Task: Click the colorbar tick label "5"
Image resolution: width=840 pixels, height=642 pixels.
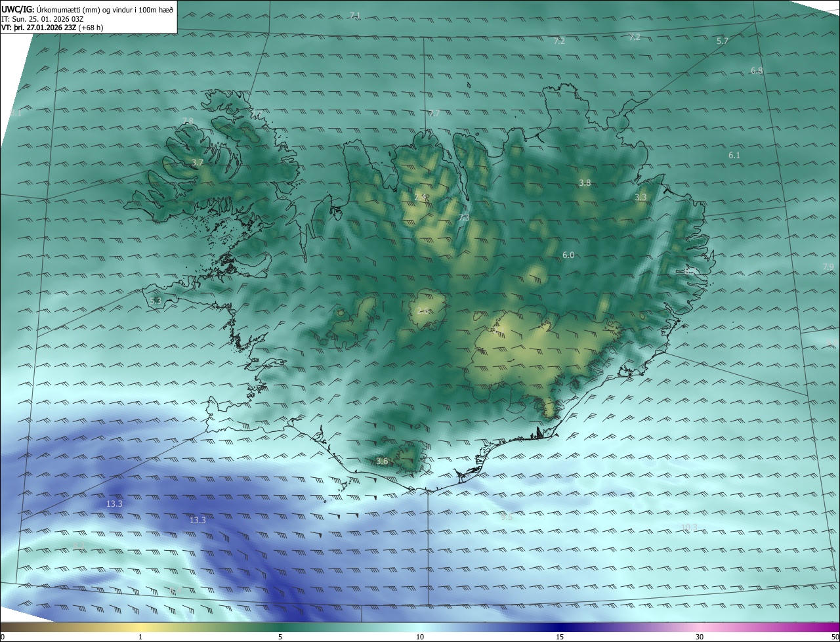Action: click(280, 637)
